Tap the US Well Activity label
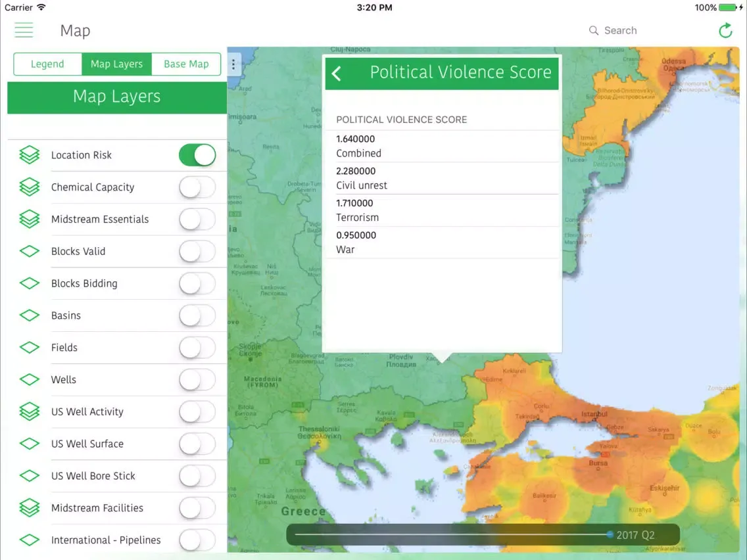 (x=87, y=412)
